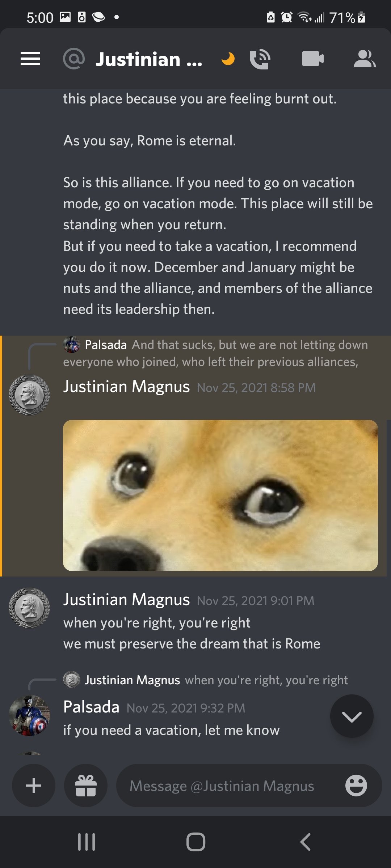Open the gift Nitro icon

86,786
